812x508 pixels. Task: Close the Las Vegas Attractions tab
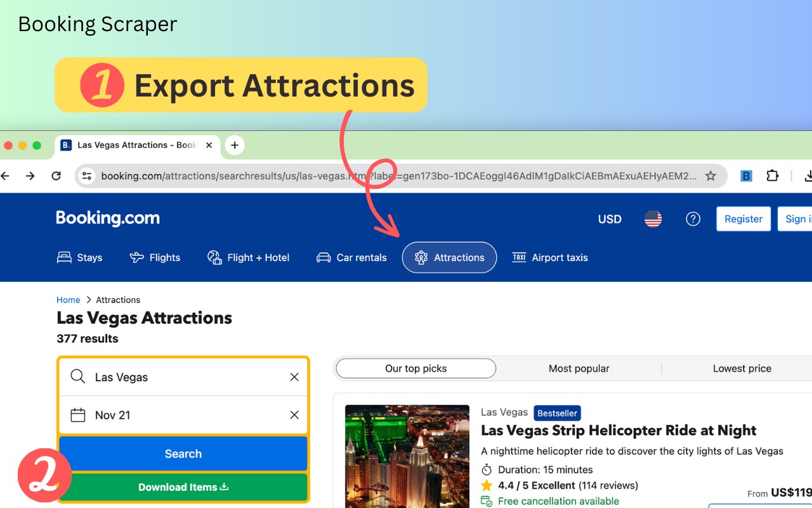(209, 145)
